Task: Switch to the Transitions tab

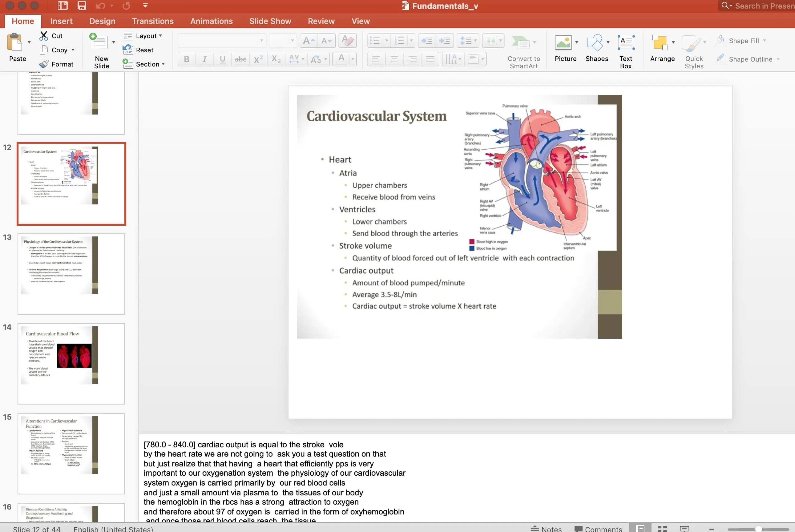Action: click(x=152, y=21)
